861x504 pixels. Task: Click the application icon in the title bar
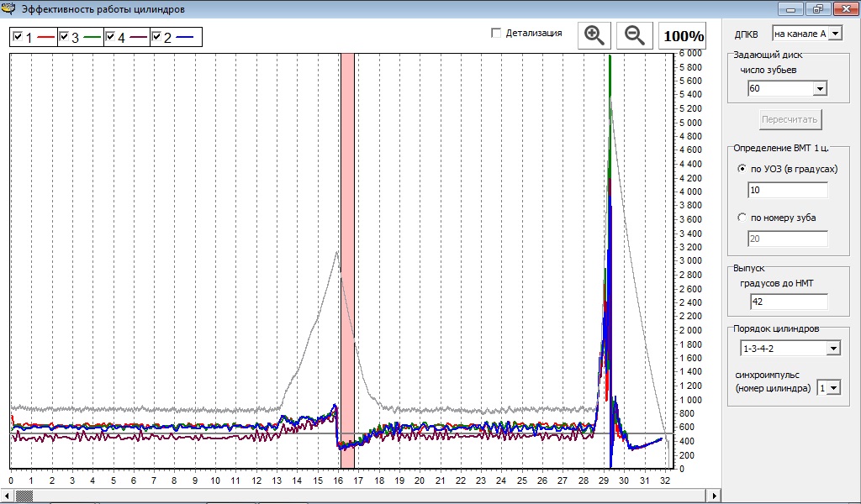pyautogui.click(x=8, y=8)
